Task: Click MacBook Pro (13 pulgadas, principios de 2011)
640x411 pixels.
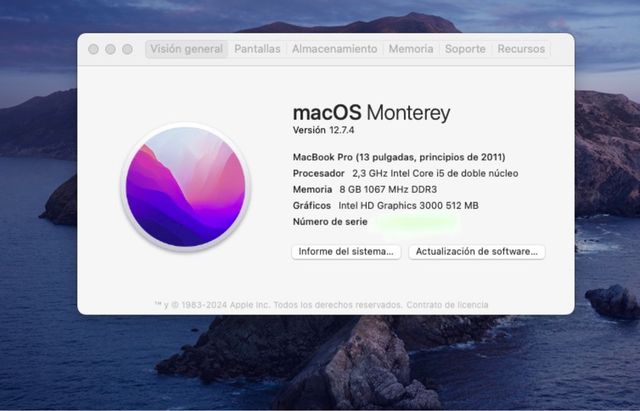Action: pos(399,157)
